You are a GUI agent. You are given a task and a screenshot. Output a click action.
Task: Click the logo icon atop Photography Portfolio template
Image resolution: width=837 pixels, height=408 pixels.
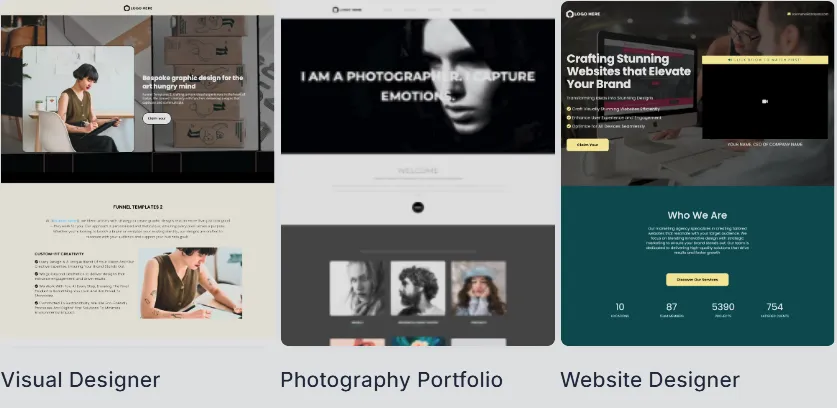point(336,10)
